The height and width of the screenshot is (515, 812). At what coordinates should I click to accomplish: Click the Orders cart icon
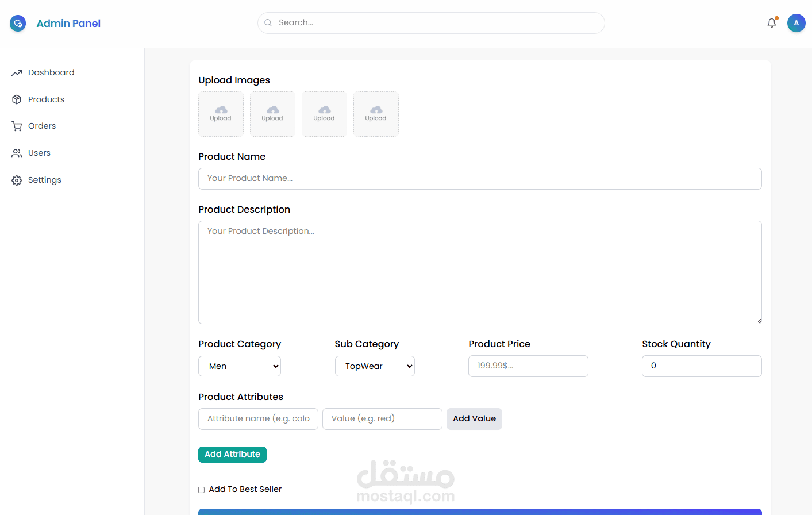[x=17, y=126]
